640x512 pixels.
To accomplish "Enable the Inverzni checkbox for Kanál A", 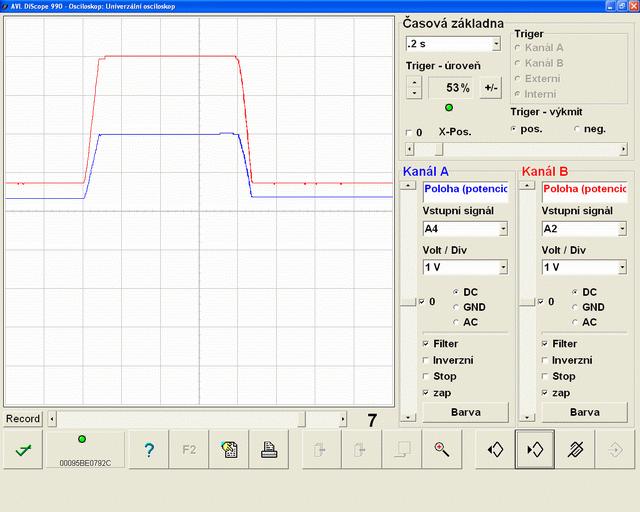I will 427,360.
